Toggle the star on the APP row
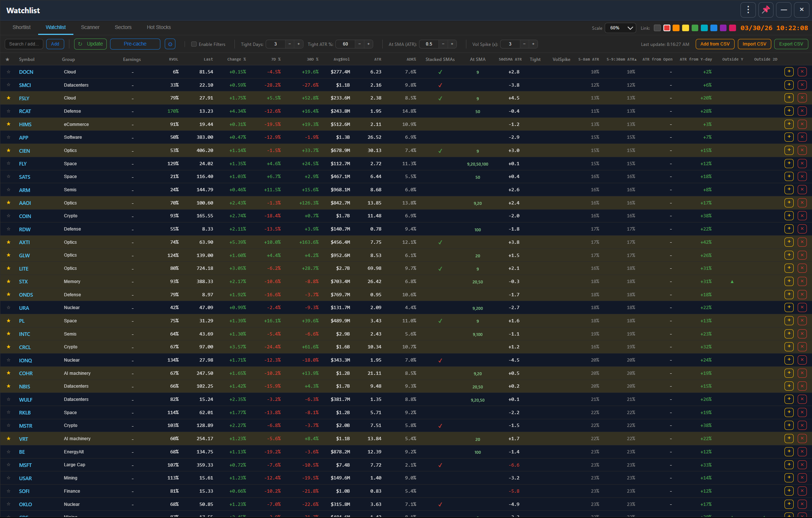 click(x=8, y=137)
